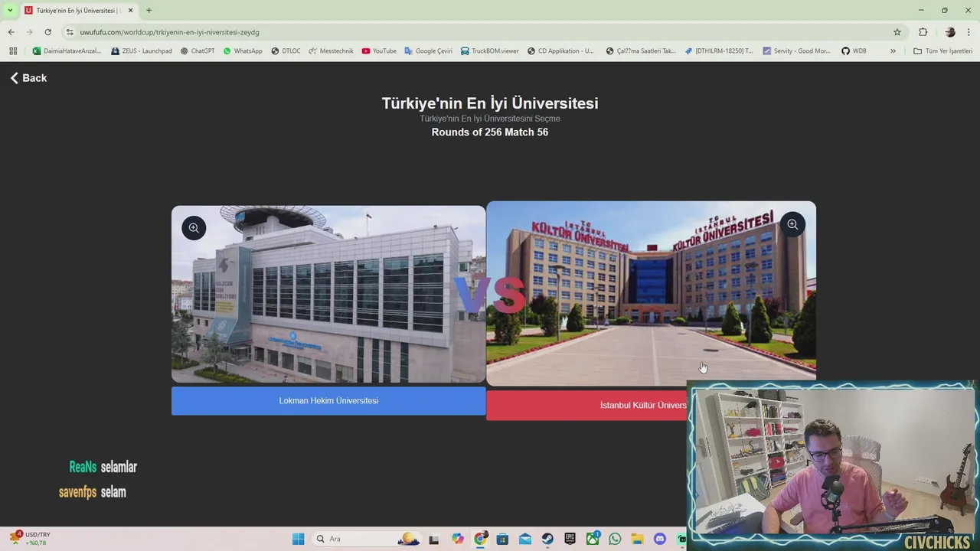Open Servity - Good Mor... bookmark
The height and width of the screenshot is (551, 980).
point(796,51)
